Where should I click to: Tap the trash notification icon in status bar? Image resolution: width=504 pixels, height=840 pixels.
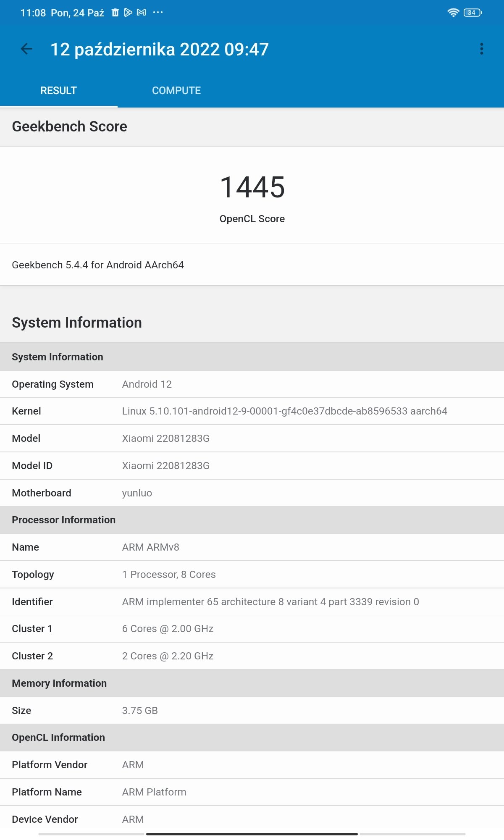coord(115,13)
